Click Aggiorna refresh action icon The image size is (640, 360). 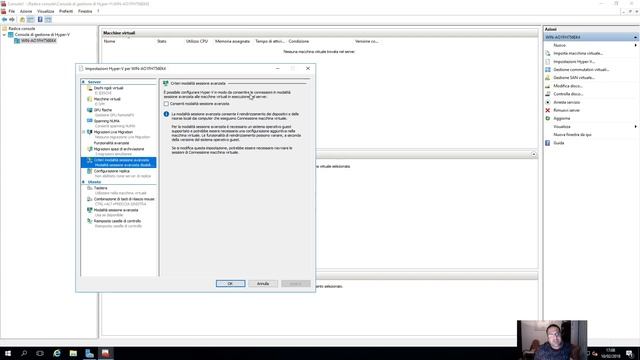548,118
